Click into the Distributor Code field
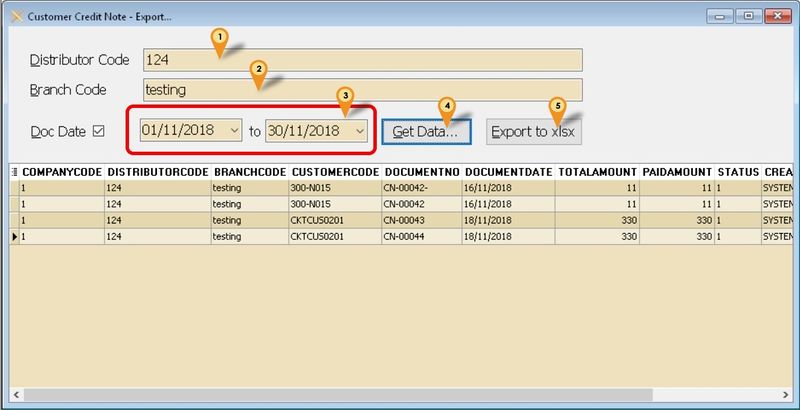This screenshot has height=410, width=800. click(x=362, y=60)
